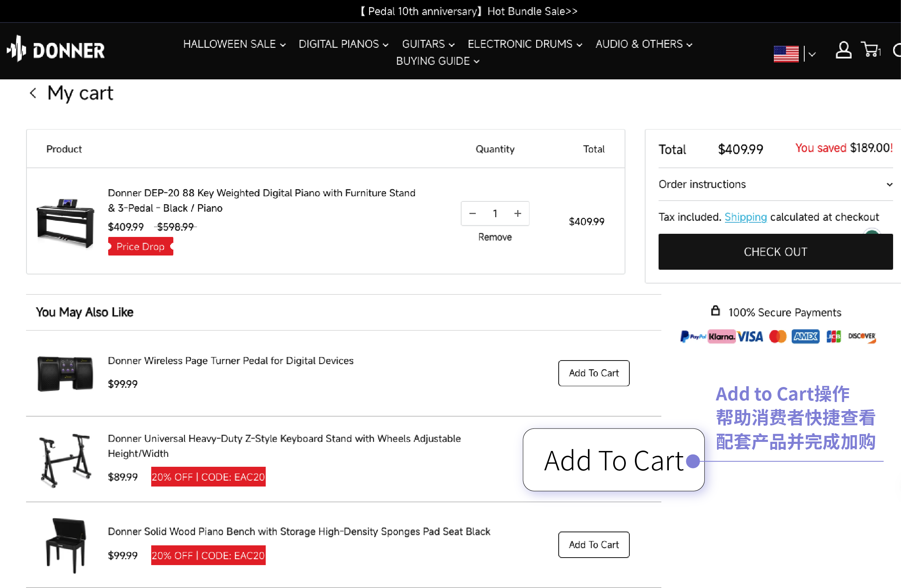The width and height of the screenshot is (901, 588).
Task: Open Guitars menu
Action: coord(428,44)
